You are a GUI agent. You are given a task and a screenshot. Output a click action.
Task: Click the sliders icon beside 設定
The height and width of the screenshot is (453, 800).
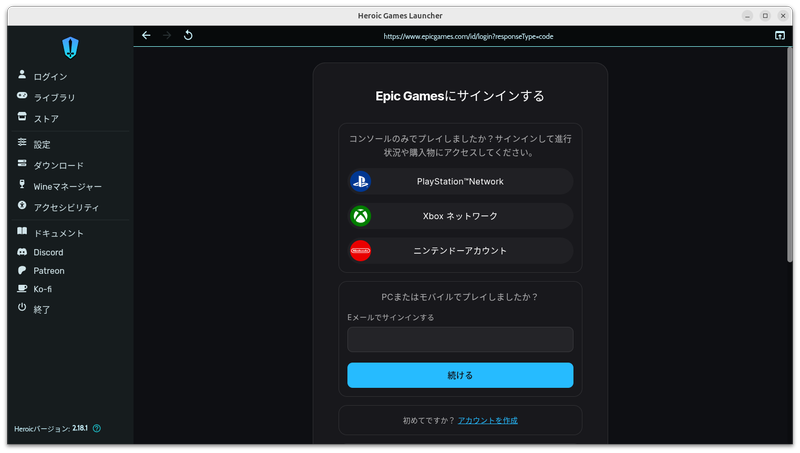(22, 142)
